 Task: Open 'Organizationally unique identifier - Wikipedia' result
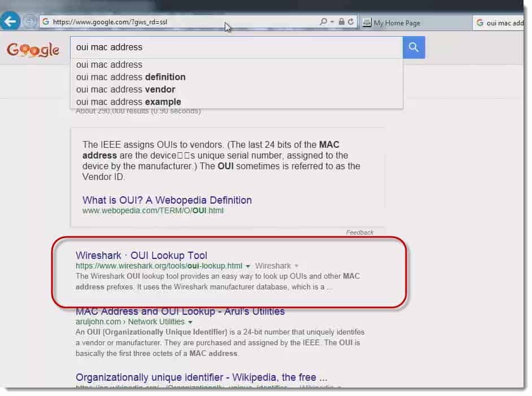[201, 377]
